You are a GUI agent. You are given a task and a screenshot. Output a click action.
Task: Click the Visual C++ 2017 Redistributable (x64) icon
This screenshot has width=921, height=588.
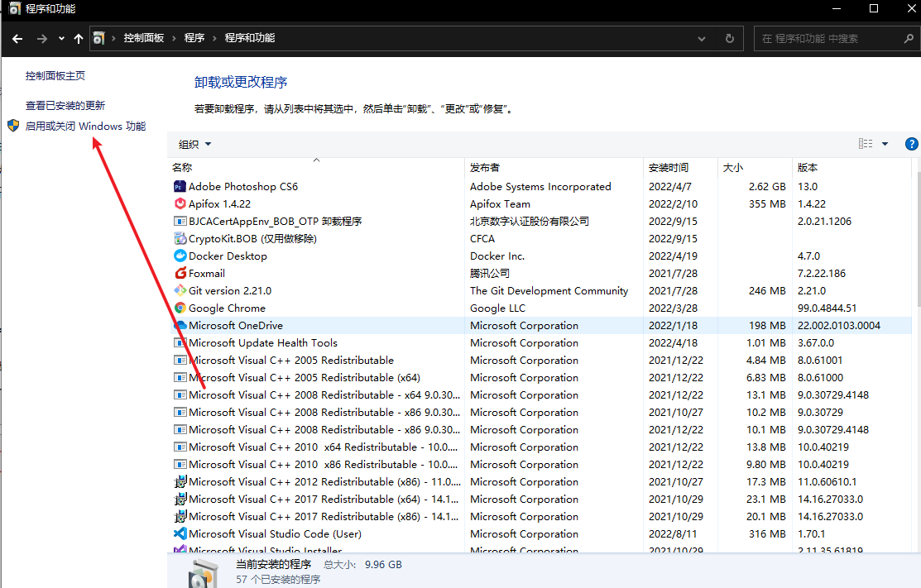pos(180,499)
